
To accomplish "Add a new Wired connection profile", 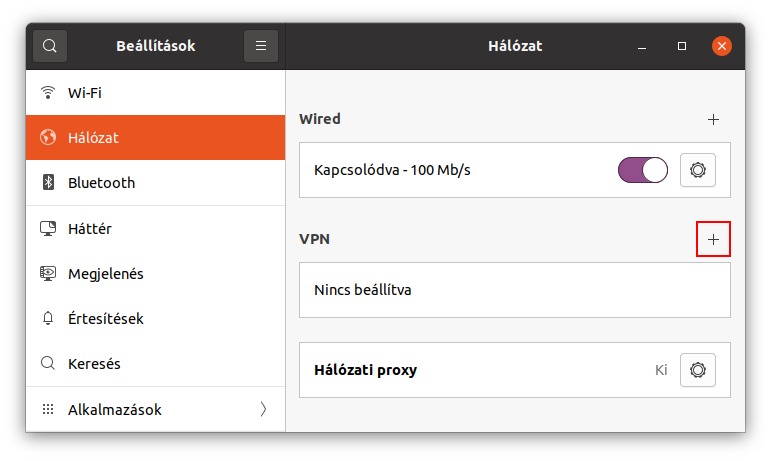I will point(713,119).
